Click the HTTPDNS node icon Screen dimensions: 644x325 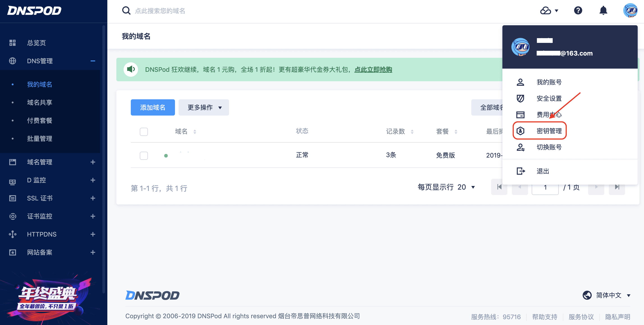(12, 234)
